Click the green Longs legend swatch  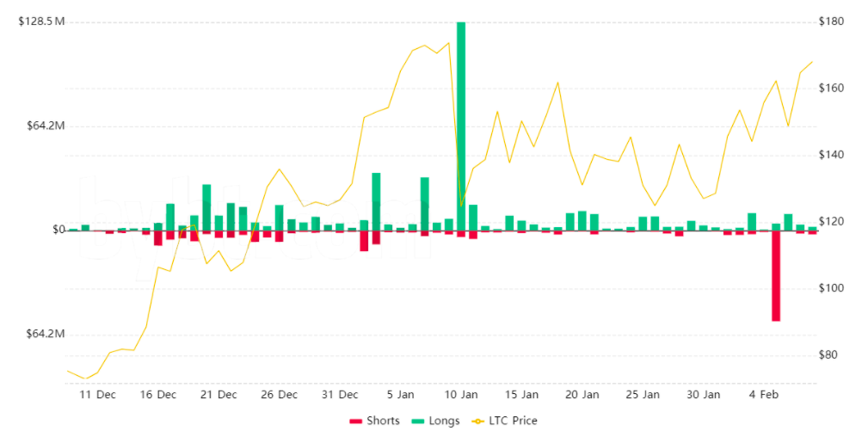click(x=418, y=422)
